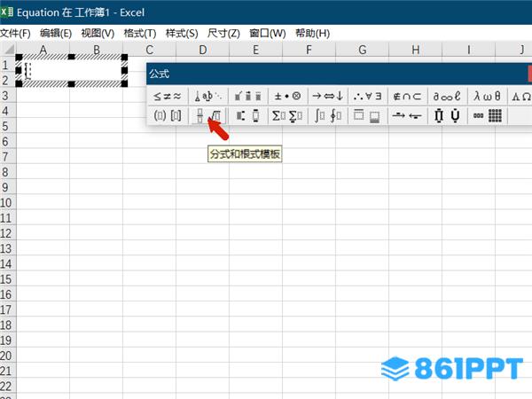Viewport: 532px width, 399px height.
Task: Select column F header
Action: pos(309,50)
